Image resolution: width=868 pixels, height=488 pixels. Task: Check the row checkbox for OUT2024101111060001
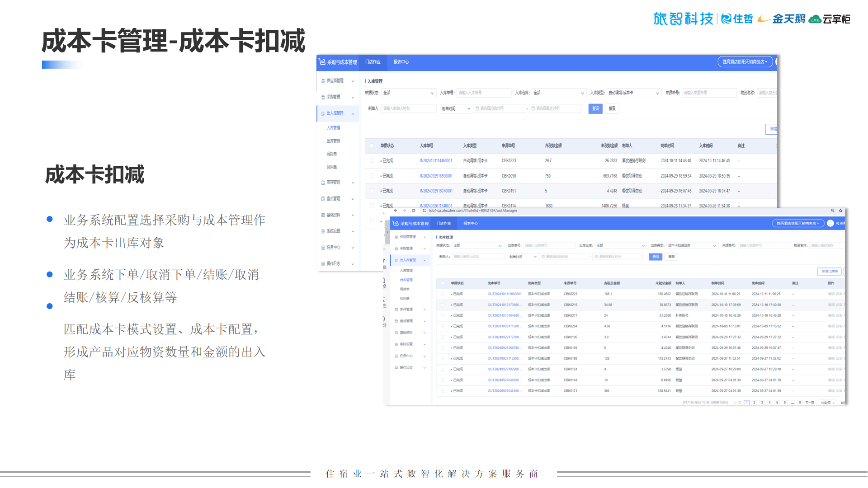pos(443,294)
